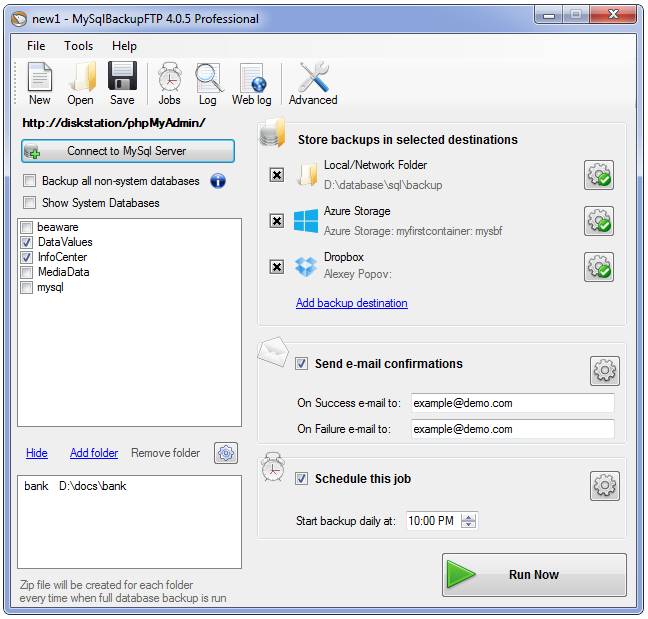The width and height of the screenshot is (648, 619).
Task: Open Azure Storage settings gear
Action: (599, 221)
